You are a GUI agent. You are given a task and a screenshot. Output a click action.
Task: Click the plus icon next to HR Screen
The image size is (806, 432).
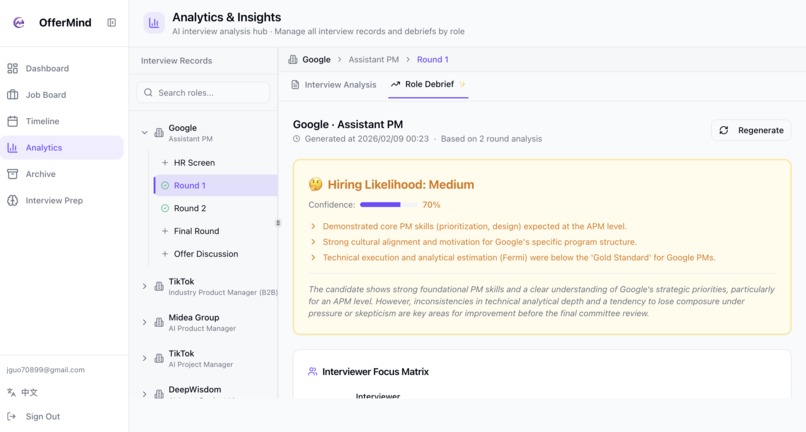coord(165,163)
